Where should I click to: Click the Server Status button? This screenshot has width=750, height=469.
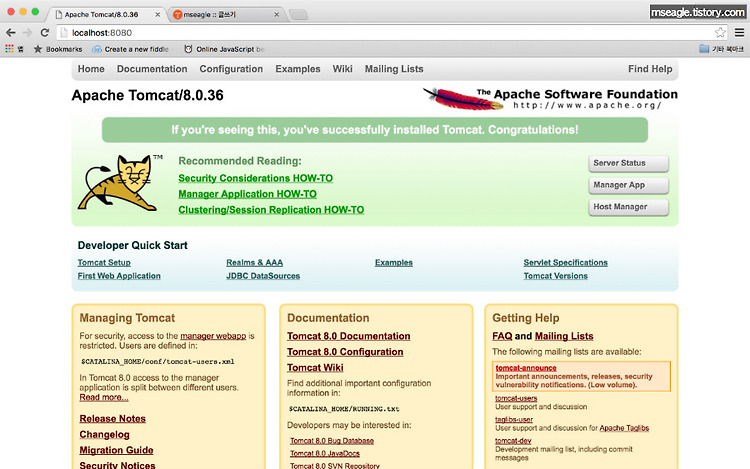[629, 163]
